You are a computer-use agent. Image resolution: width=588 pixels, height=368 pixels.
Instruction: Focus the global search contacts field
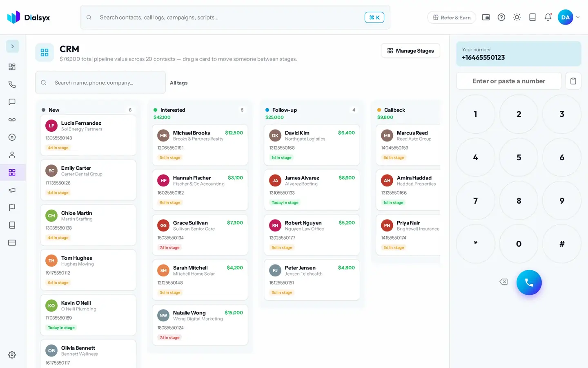point(235,17)
